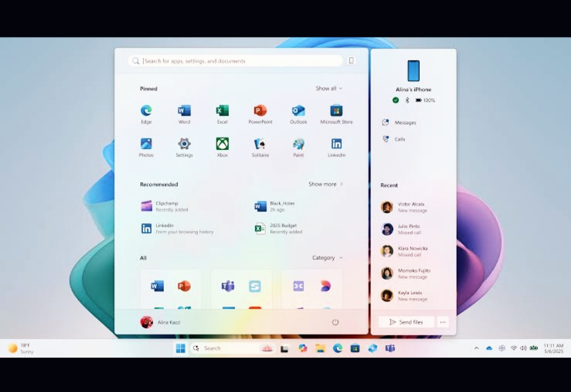571x392 pixels.
Task: Open the Alina Kazzi user account button
Action: [x=161, y=322]
